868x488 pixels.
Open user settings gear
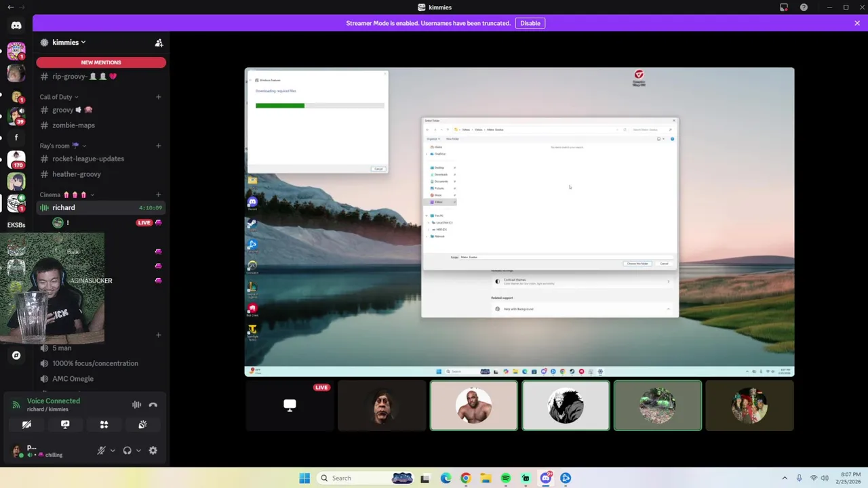(x=153, y=450)
